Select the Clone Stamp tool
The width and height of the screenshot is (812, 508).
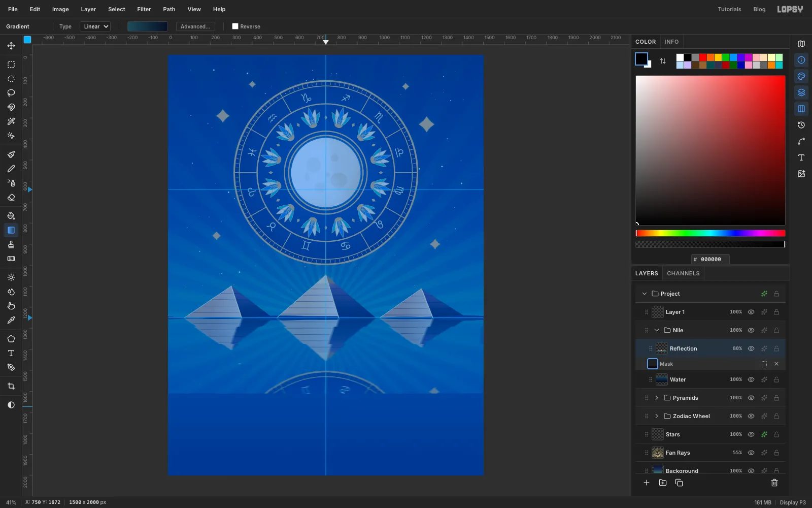click(x=11, y=244)
